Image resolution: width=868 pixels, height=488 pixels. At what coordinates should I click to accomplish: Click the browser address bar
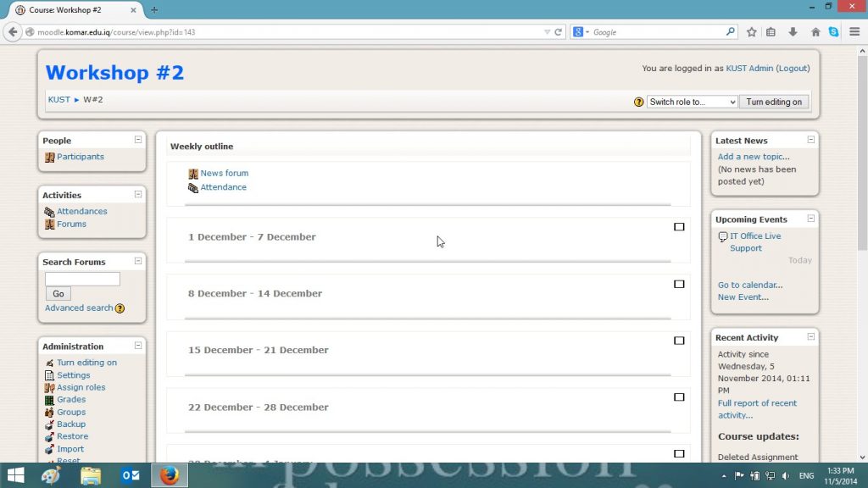point(288,32)
